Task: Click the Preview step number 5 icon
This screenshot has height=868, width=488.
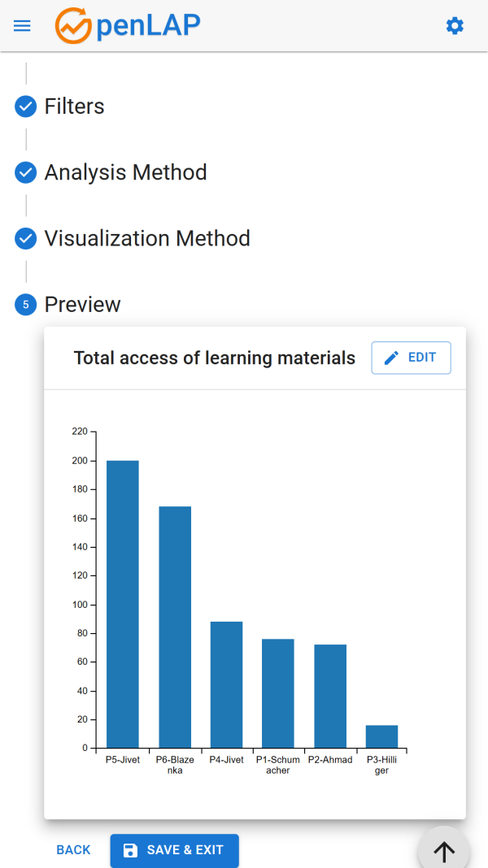Action: (26, 305)
